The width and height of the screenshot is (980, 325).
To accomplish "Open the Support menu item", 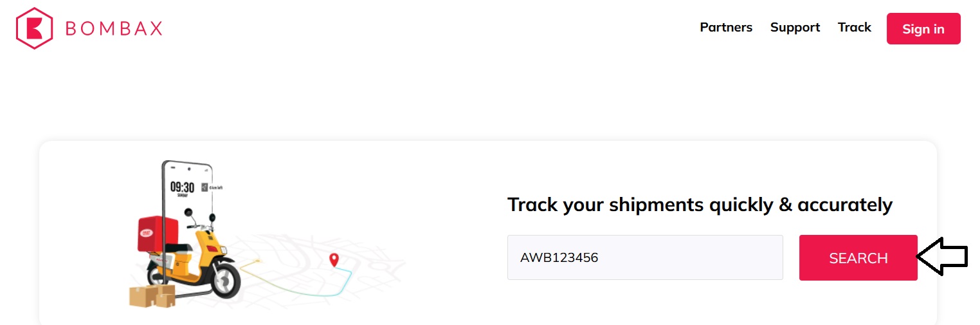I will pyautogui.click(x=795, y=28).
